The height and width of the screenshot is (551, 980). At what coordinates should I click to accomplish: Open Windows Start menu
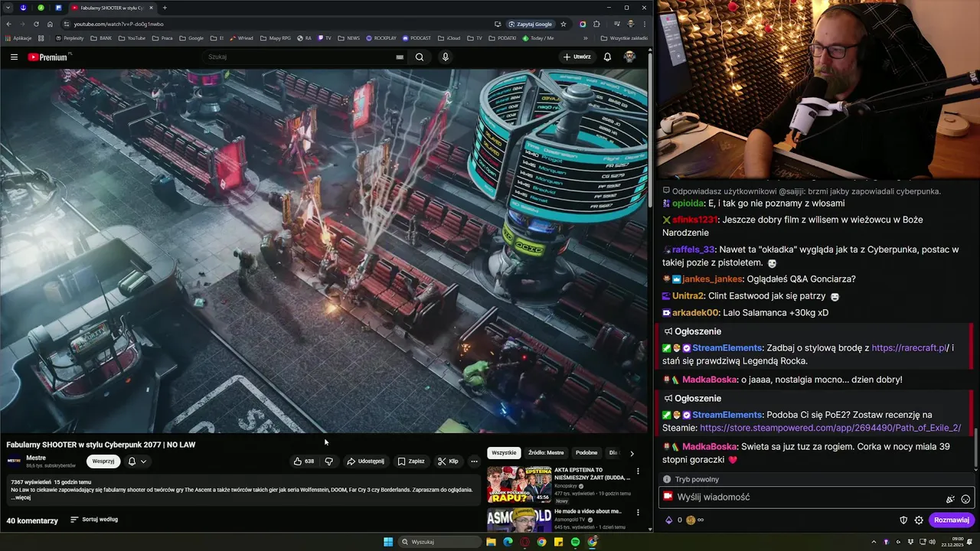(388, 542)
